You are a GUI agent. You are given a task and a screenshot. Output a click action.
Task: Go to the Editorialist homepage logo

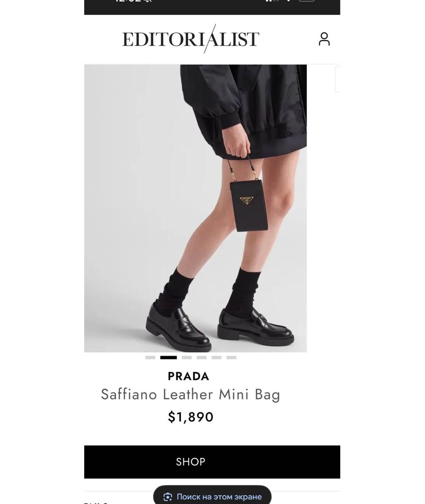point(190,39)
